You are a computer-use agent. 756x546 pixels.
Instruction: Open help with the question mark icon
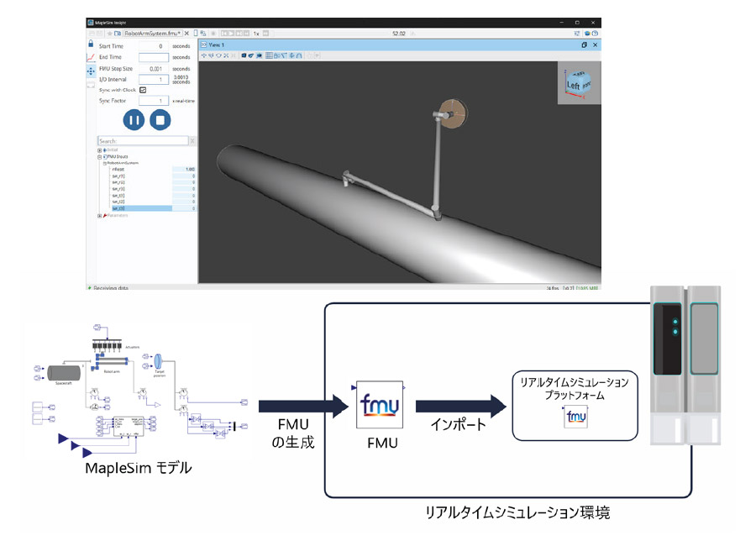[595, 34]
